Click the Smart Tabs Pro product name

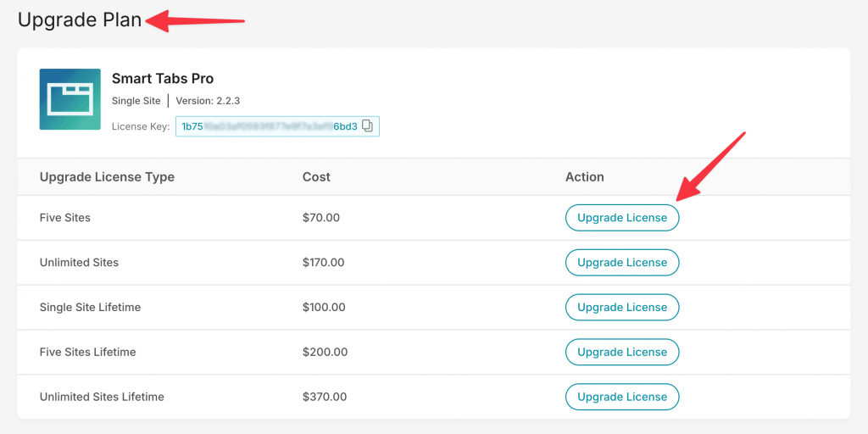163,79
